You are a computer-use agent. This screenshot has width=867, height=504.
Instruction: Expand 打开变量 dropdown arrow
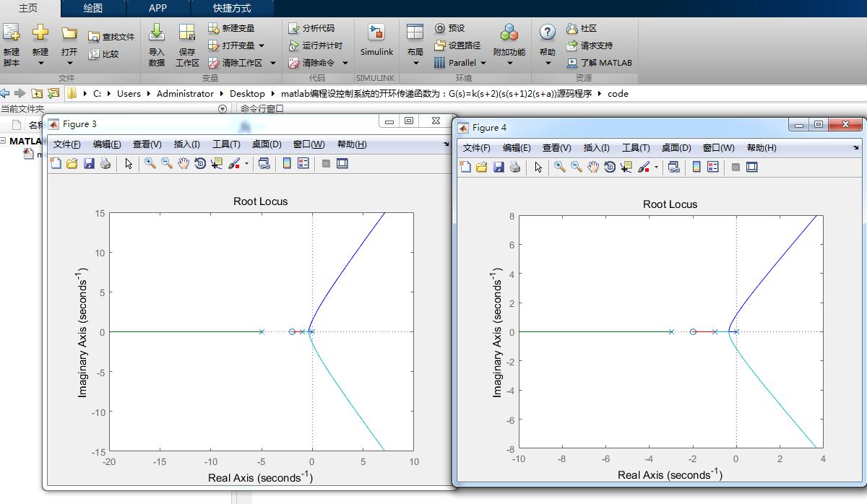261,45
